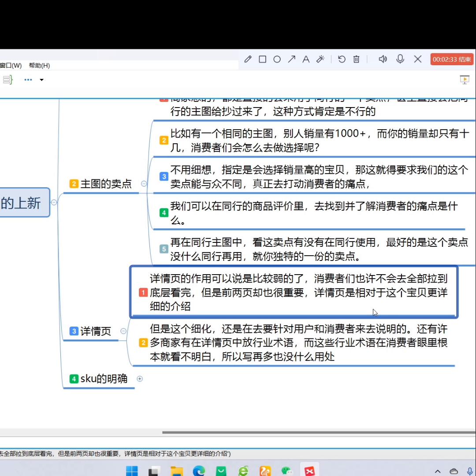Toggle the microphone during recording
The image size is (476, 476).
(x=400, y=59)
